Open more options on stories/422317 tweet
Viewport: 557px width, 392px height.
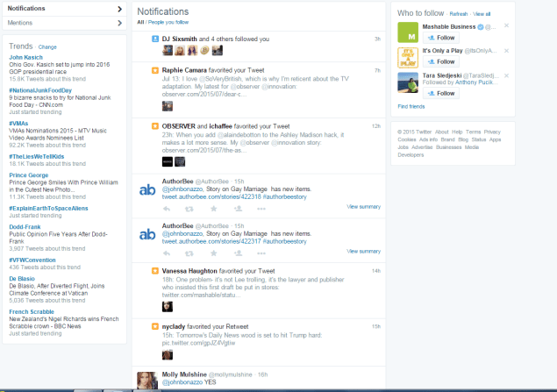(x=261, y=253)
